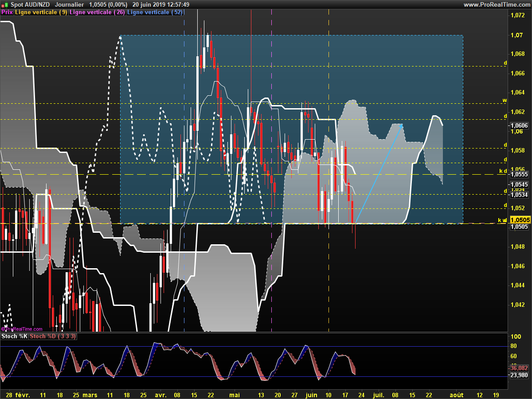Click the 1,0555 price tag on scale
This screenshot has height=399, width=532.
click(519, 175)
